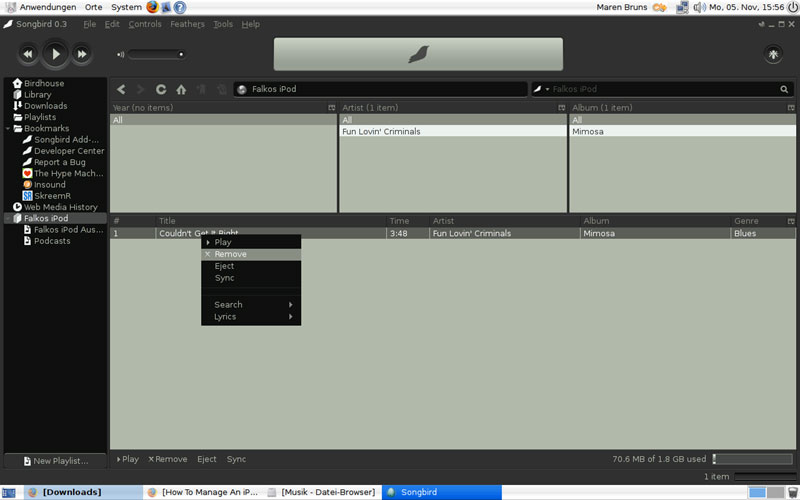Sort by the Time column header

pos(408,221)
